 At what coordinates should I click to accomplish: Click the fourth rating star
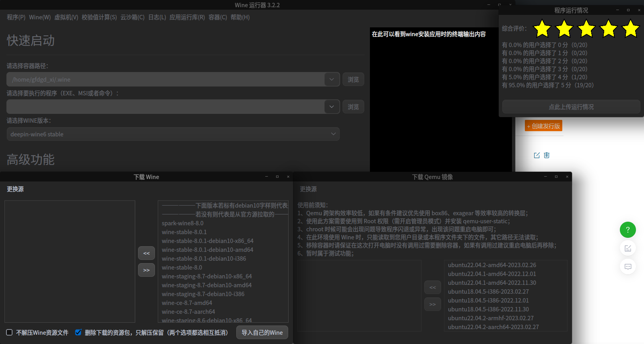[x=609, y=29]
